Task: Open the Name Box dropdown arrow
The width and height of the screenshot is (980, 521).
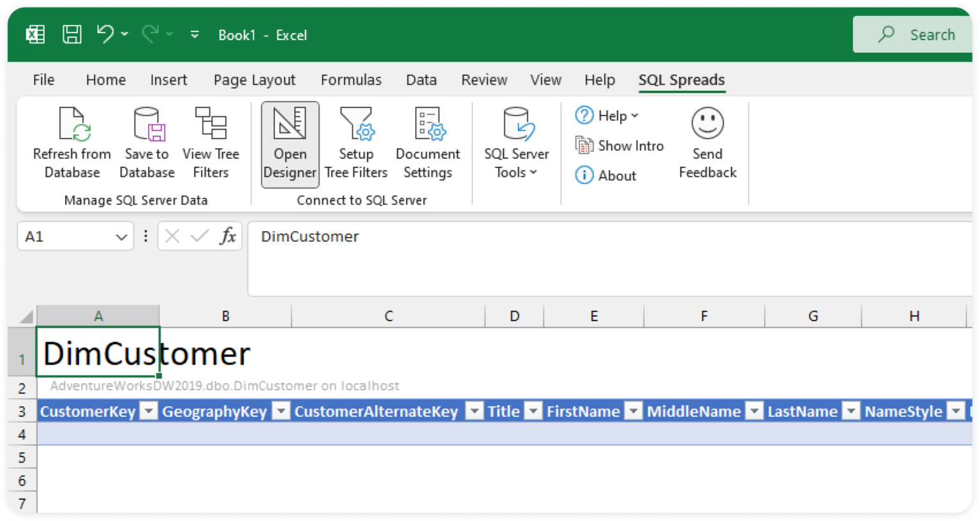Action: (121, 237)
